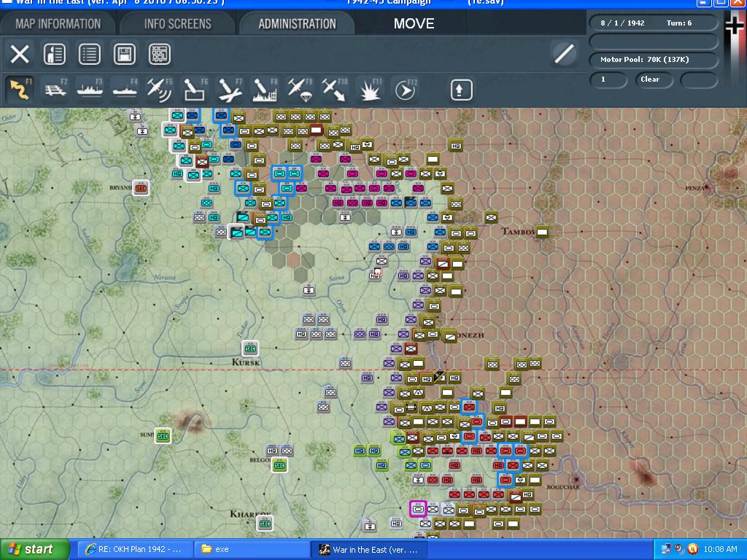Select the red SEC unit at Bryansk
Viewport: 747px width, 560px height.
[x=141, y=188]
